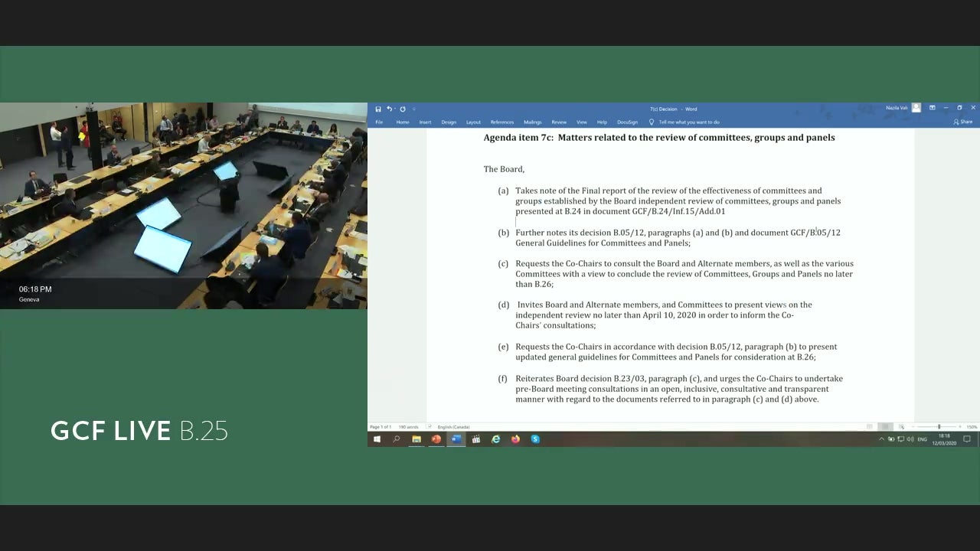980x551 pixels.
Task: Open the clapperboard video app on taskbar
Action: (476, 439)
